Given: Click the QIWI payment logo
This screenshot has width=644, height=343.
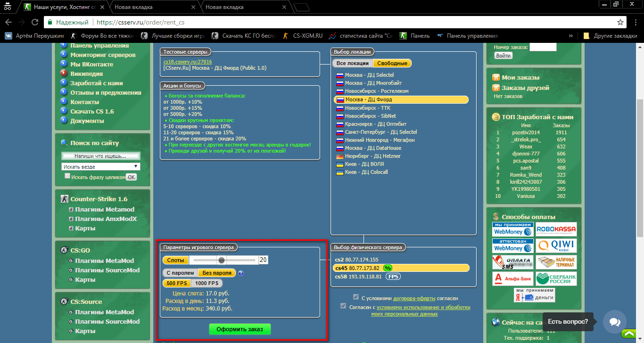Looking at the screenshot, I should click(x=556, y=246).
